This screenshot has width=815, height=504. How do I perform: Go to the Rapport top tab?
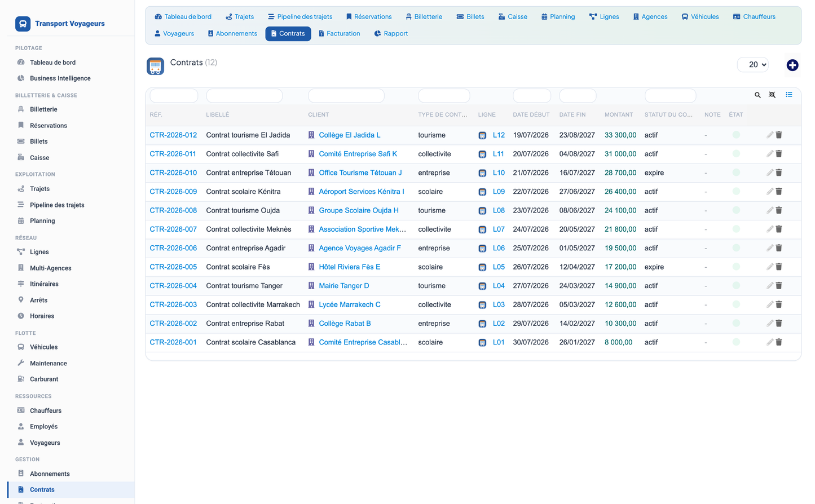[391, 34]
